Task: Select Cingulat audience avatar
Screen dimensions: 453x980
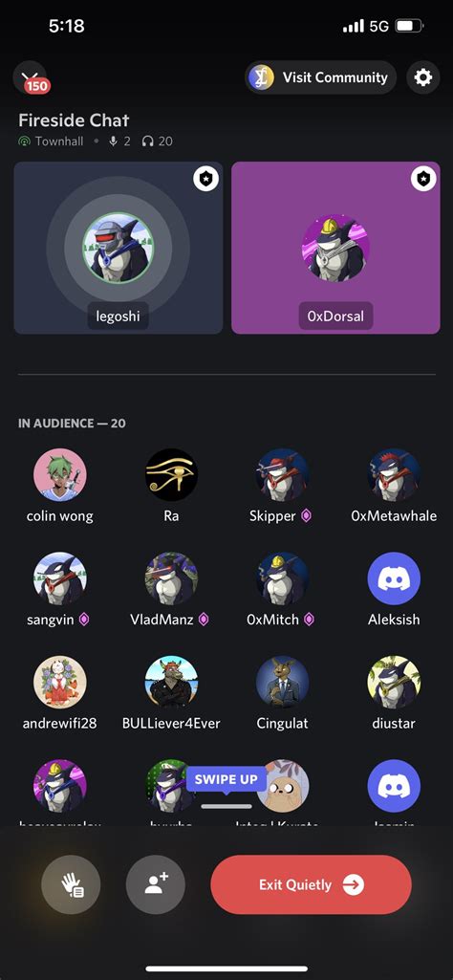Action: click(283, 682)
